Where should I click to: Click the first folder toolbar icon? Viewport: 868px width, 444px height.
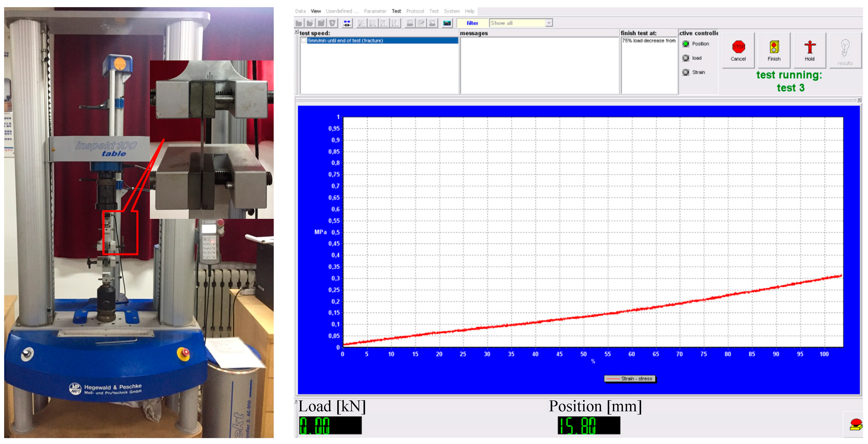(x=299, y=23)
